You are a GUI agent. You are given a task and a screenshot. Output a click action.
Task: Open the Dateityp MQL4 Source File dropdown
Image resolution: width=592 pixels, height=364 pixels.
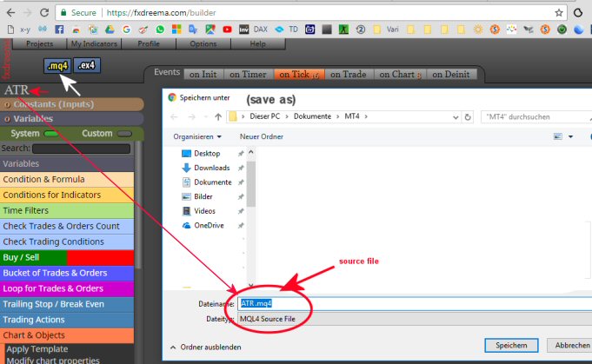coord(415,319)
